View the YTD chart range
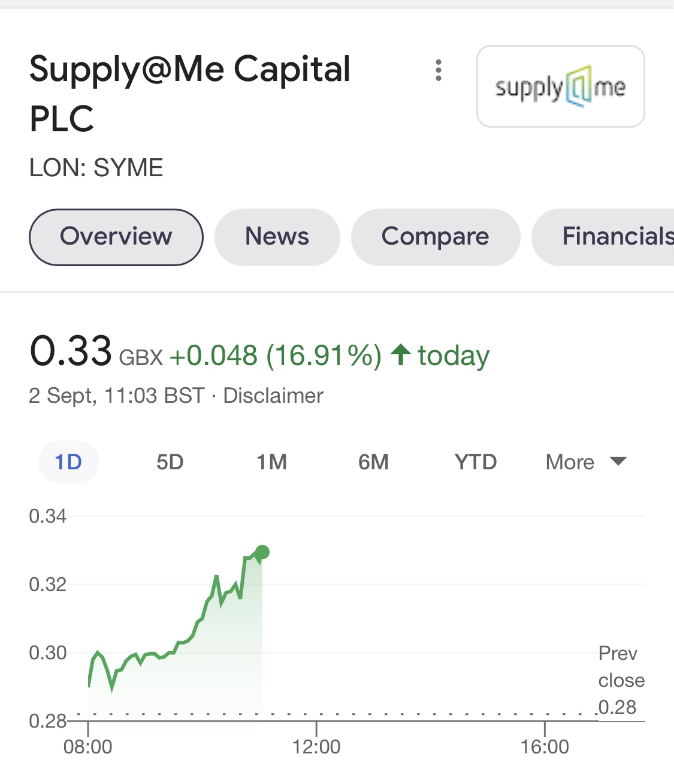Image resolution: width=674 pixels, height=784 pixels. click(x=476, y=462)
